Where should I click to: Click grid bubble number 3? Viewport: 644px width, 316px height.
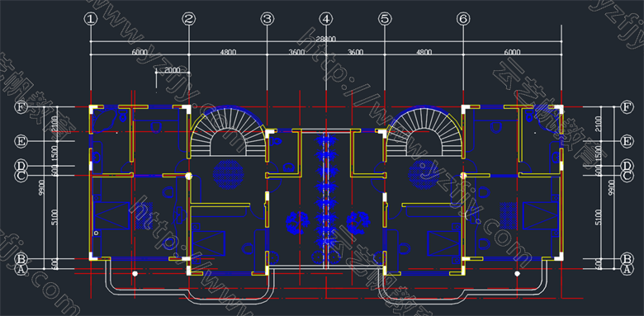pyautogui.click(x=267, y=19)
